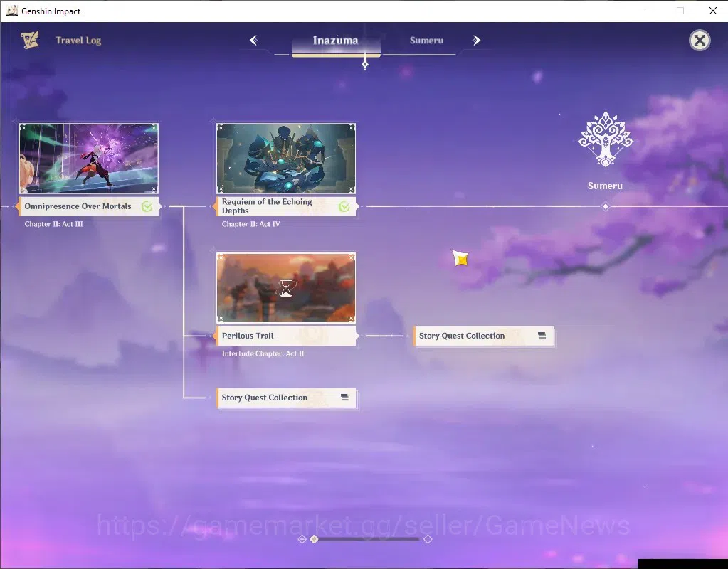The width and height of the screenshot is (728, 569).
Task: Click the hourglass icon on Perilous Trail
Action: pyautogui.click(x=286, y=288)
